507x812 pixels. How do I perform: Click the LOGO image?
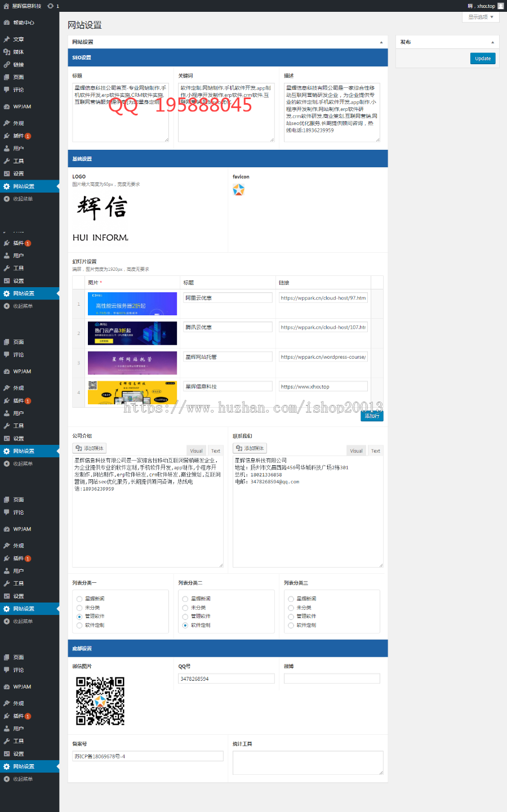[100, 217]
